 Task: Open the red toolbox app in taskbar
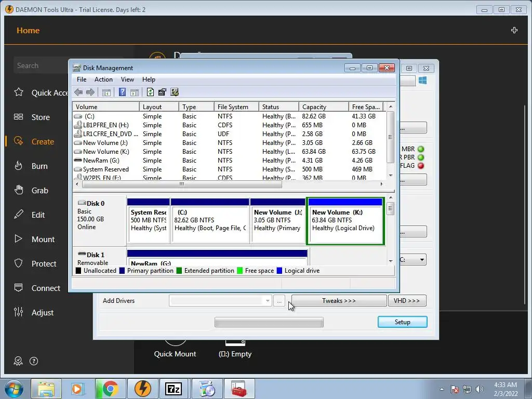tap(239, 389)
